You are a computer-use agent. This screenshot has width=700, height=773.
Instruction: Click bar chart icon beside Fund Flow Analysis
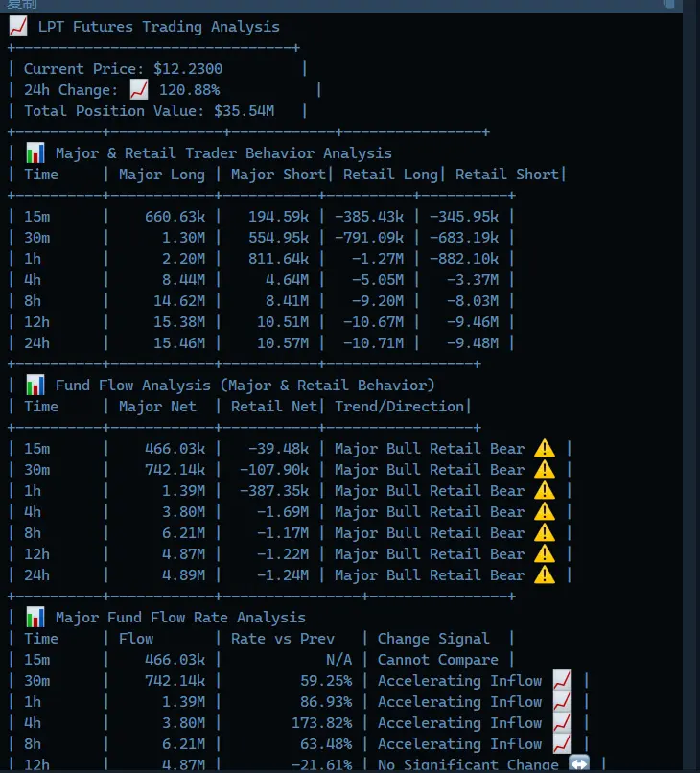click(x=35, y=385)
